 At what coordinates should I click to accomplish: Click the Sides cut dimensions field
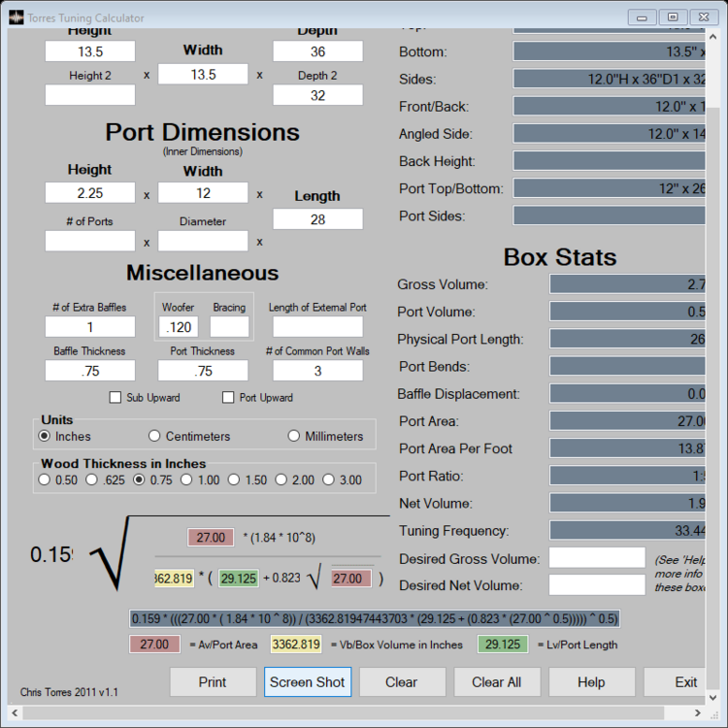(x=610, y=79)
